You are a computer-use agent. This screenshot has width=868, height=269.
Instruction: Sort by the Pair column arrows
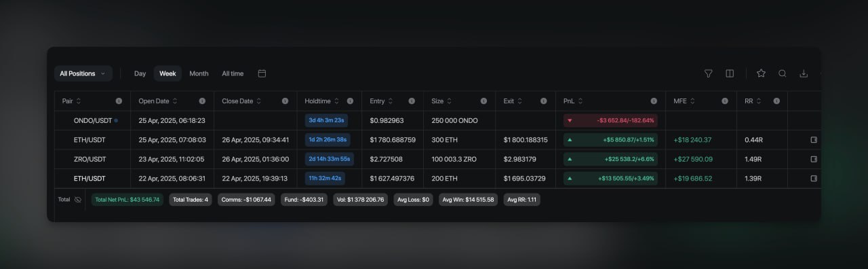coord(79,101)
